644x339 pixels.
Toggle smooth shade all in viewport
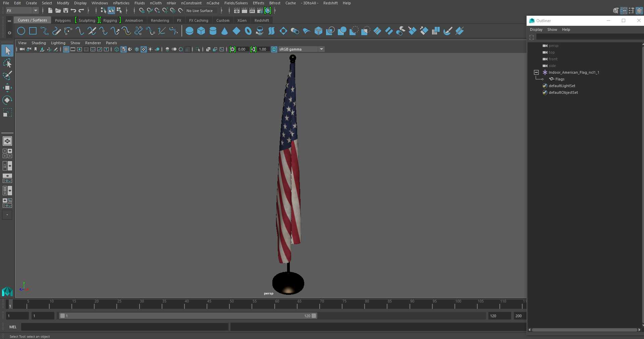(123, 49)
